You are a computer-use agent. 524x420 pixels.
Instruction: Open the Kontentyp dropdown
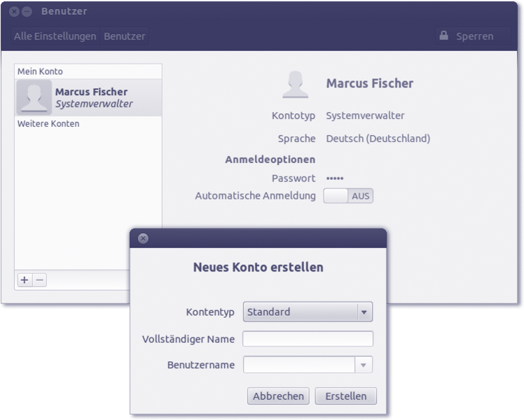pos(308,312)
